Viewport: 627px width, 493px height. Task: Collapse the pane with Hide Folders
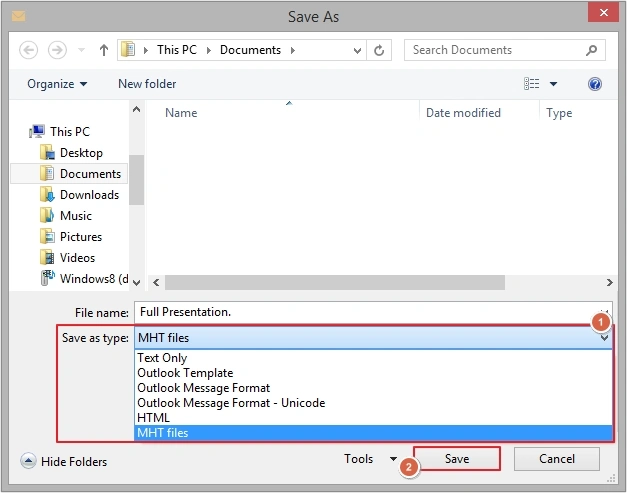click(64, 461)
